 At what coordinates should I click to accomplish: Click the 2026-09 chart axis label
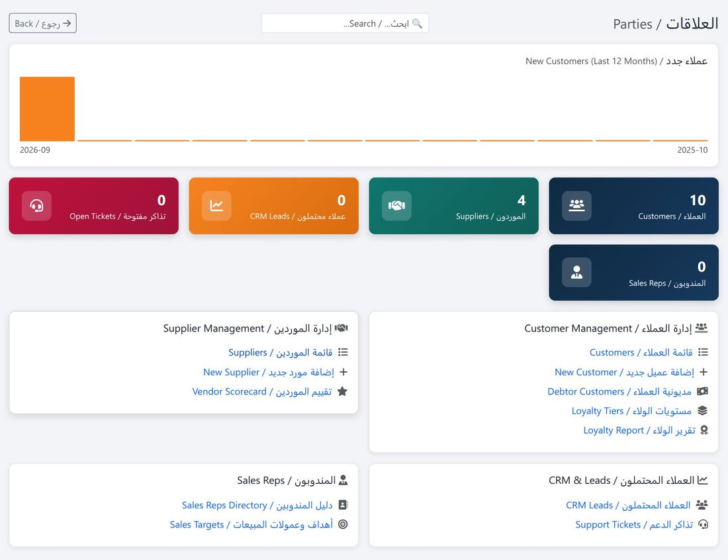tap(35, 150)
